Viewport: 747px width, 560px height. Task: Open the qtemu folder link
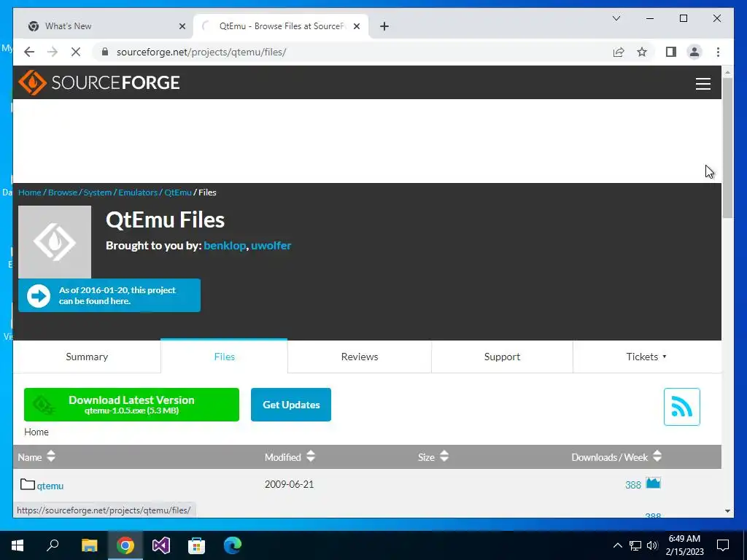pos(50,486)
